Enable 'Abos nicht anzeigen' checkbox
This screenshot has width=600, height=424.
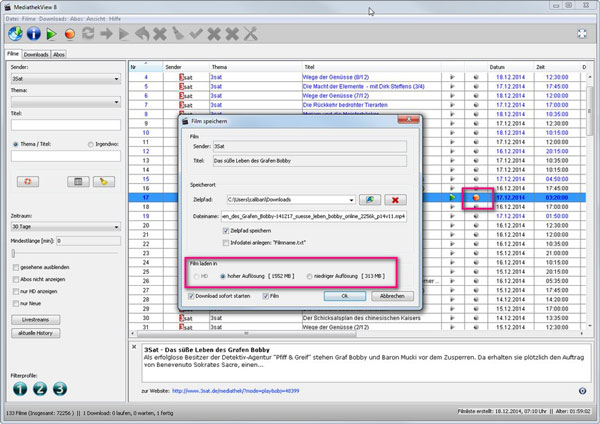point(16,279)
